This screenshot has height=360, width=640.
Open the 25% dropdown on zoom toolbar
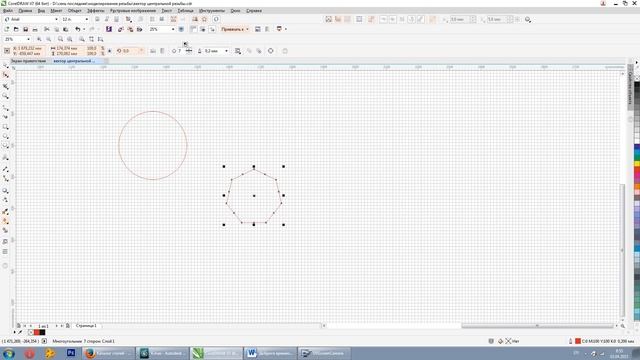[28, 39]
